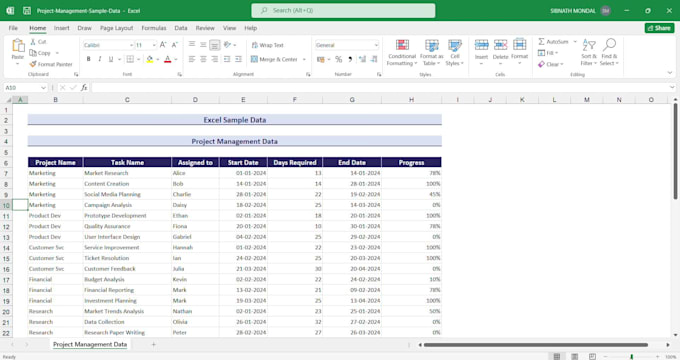Click the horizontal scrollbar
The height and width of the screenshot is (360, 680).
click(x=536, y=345)
